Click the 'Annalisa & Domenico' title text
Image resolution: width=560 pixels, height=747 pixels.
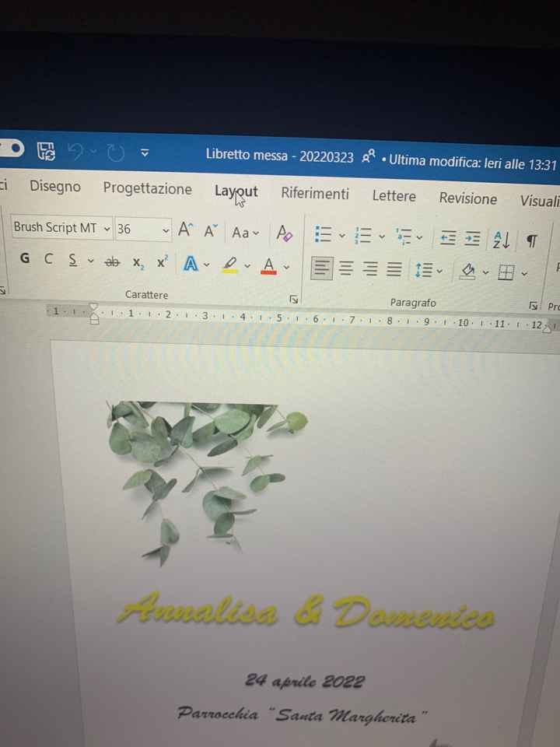306,611
